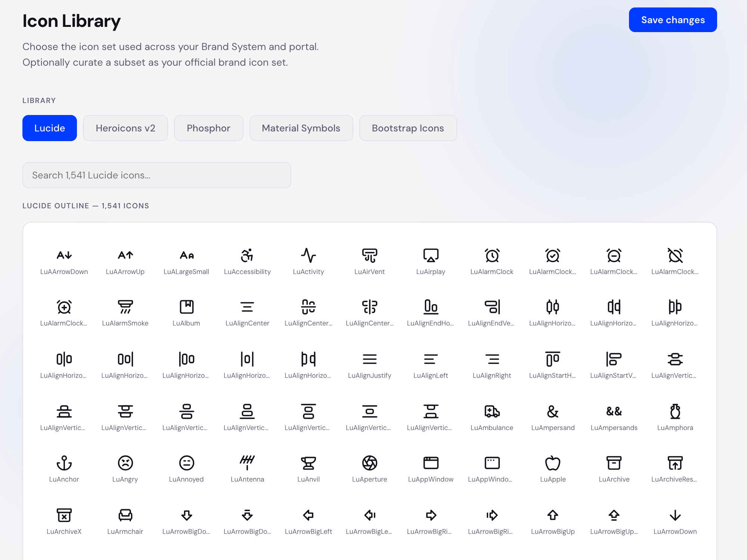Viewport: 747px width, 560px height.
Task: Select the LuAnvil icon
Action: (309, 463)
